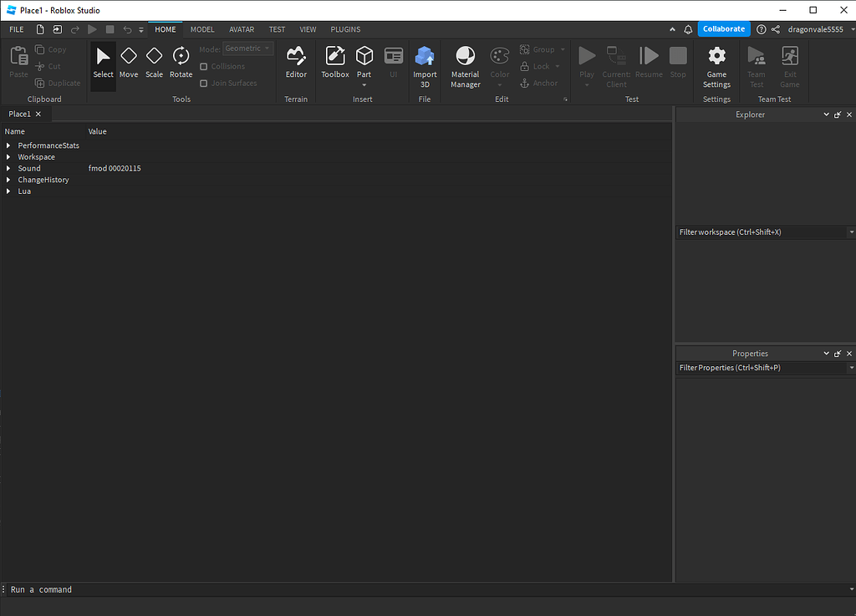This screenshot has width=856, height=616.
Task: Switch to the PLUGINS ribbon tab
Action: (345, 29)
